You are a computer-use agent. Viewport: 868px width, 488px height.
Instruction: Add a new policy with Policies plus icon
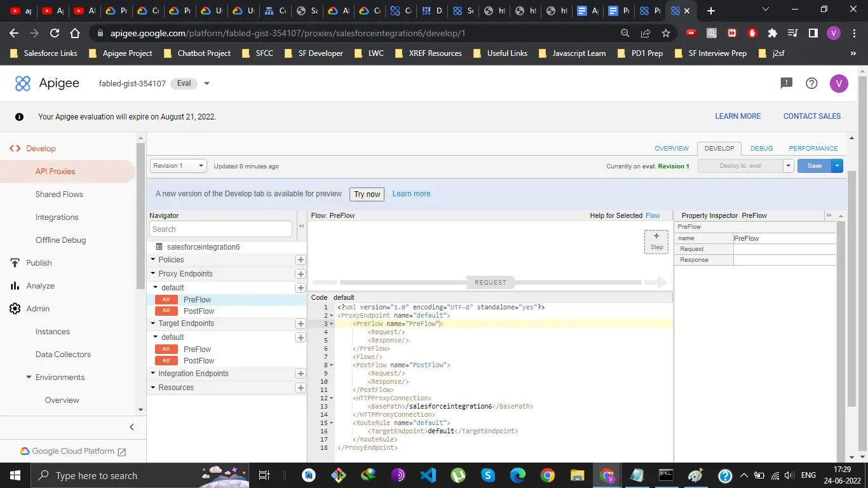click(301, 260)
